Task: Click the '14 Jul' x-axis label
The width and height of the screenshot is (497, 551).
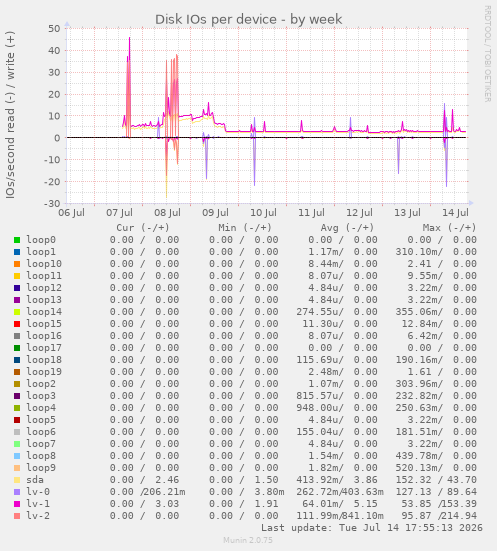Action: [455, 213]
